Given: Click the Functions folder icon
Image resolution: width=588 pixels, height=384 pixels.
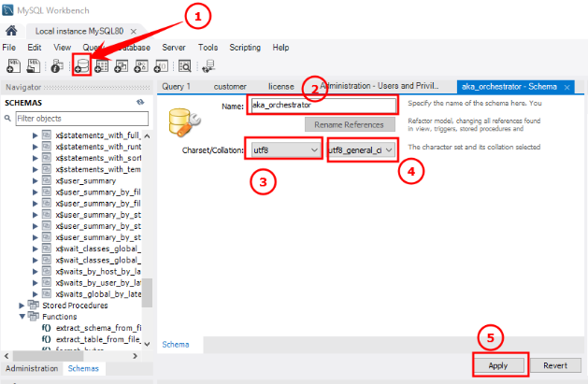Looking at the screenshot, I should pos(34,316).
